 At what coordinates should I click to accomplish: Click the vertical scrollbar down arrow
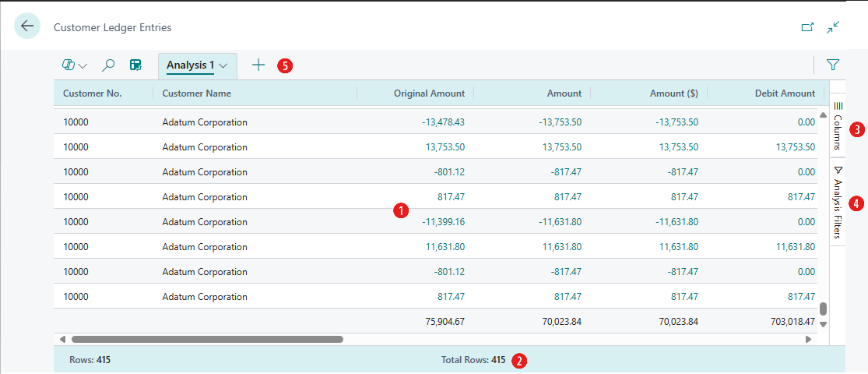pos(823,324)
